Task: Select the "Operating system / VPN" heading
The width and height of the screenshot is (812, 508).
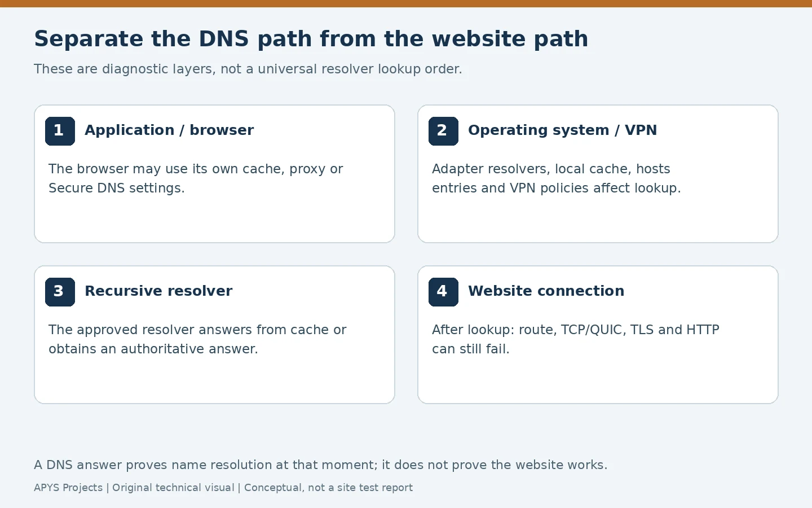Action: pos(562,130)
